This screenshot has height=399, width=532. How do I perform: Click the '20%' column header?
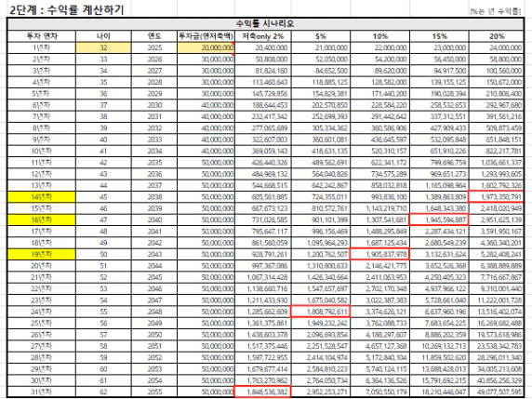(x=497, y=36)
